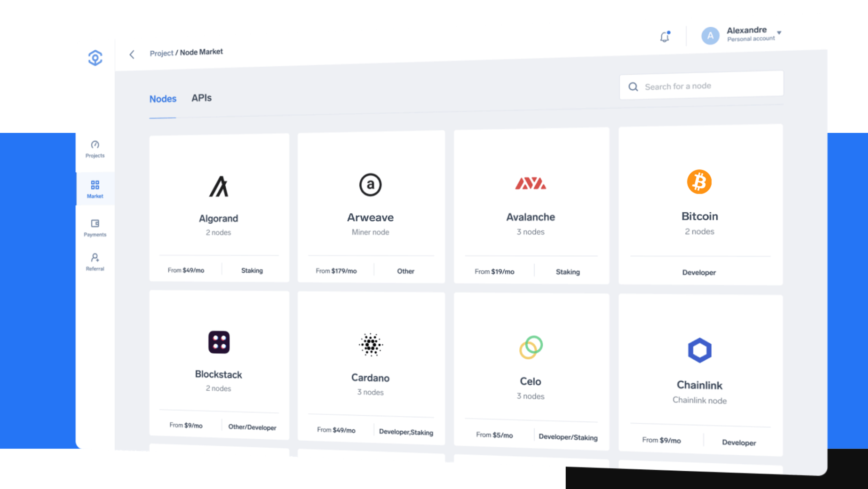
Task: Open the Celo card title
Action: 530,381
